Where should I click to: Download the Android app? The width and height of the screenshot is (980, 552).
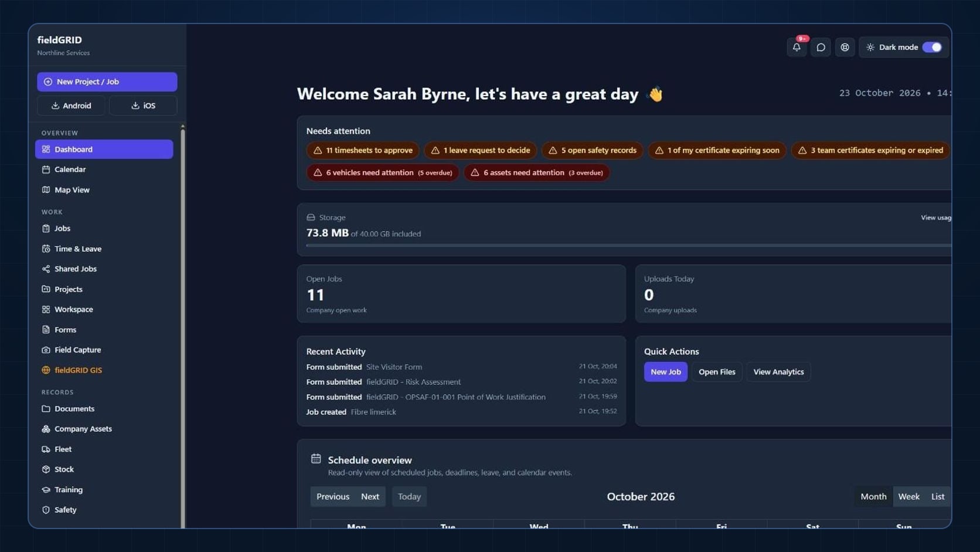71,106
